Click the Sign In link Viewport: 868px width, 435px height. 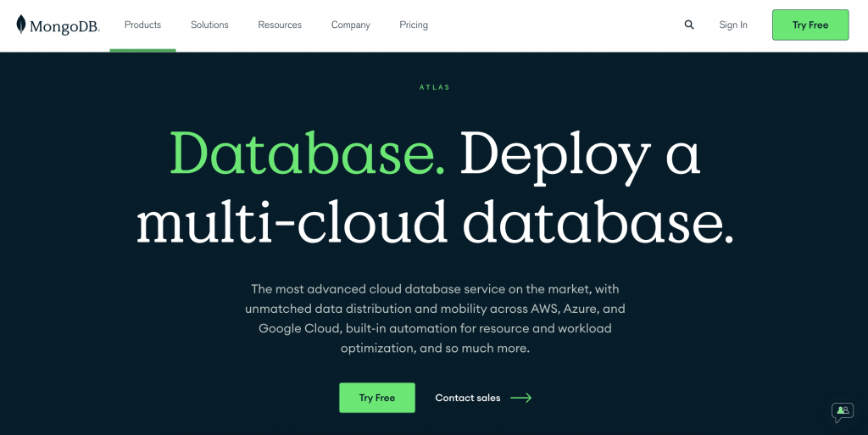(733, 25)
